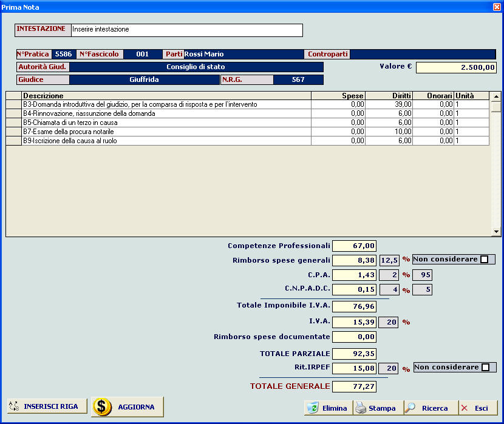Click the Spese column header

point(338,96)
